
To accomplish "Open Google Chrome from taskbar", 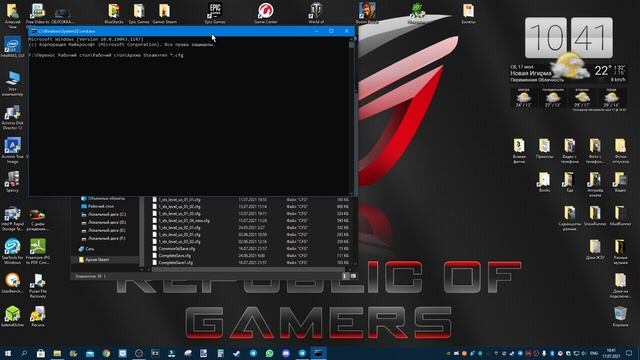I will (106, 353).
